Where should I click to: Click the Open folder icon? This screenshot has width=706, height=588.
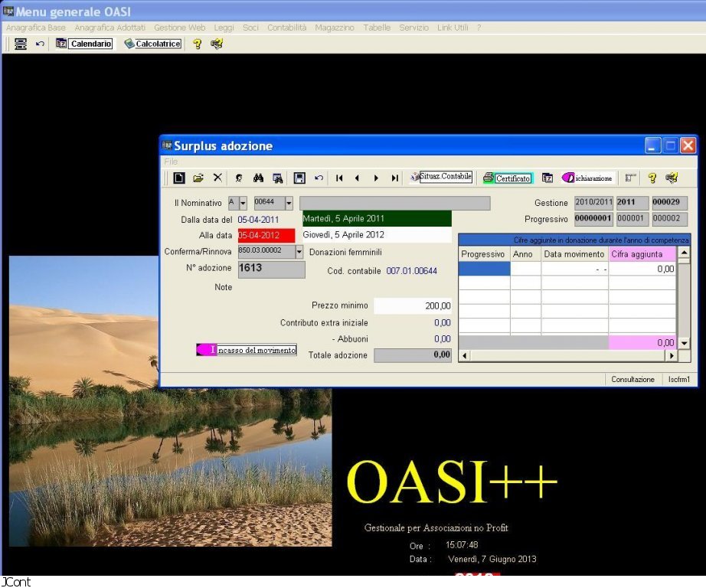click(x=198, y=178)
